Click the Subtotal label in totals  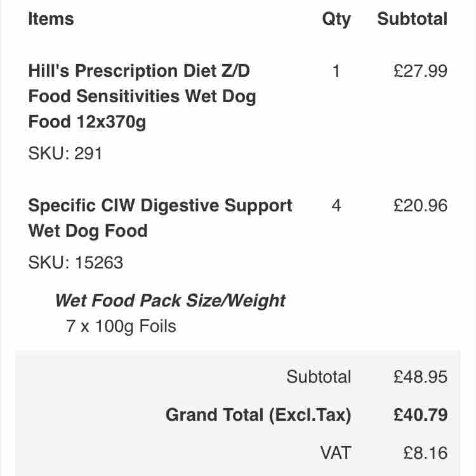pyautogui.click(x=319, y=377)
